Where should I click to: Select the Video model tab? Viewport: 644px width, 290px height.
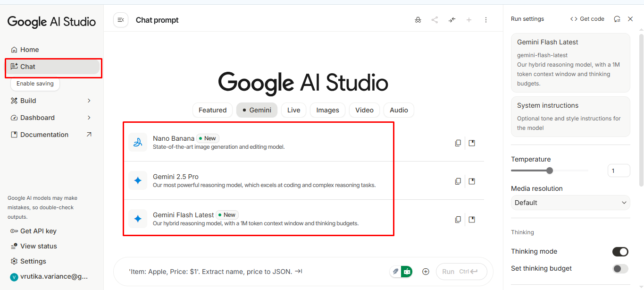tap(364, 110)
